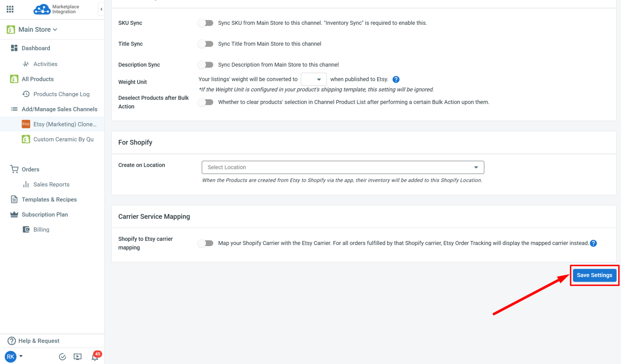Click the RK user avatar

click(x=10, y=357)
